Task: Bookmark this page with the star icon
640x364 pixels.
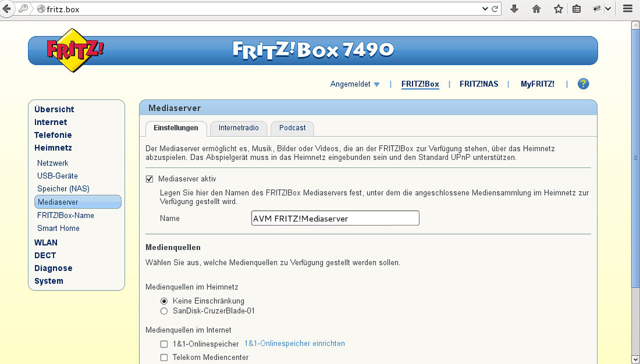Action: (x=558, y=9)
